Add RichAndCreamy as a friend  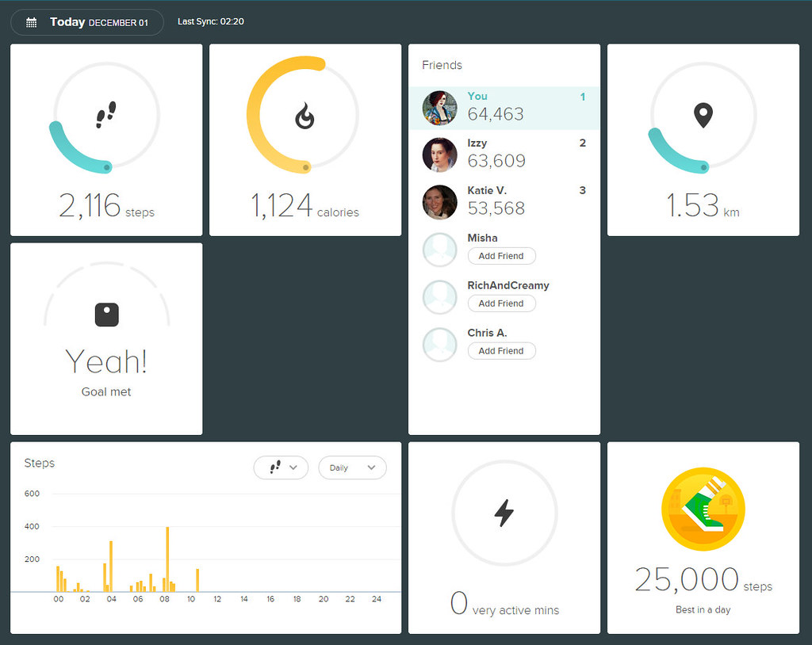click(501, 303)
